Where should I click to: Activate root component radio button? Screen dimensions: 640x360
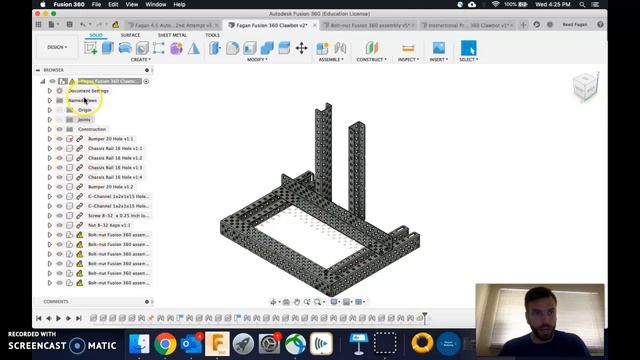click(146, 81)
